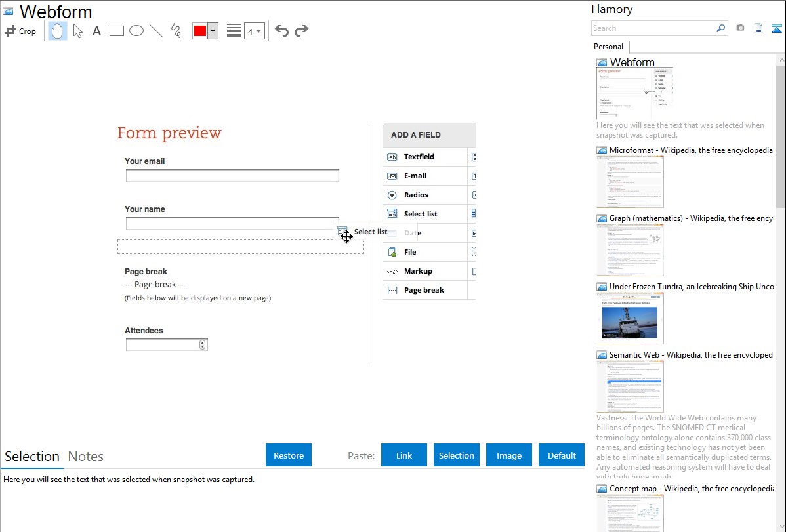This screenshot has width=786, height=532.
Task: Undo the last edit
Action: click(281, 31)
